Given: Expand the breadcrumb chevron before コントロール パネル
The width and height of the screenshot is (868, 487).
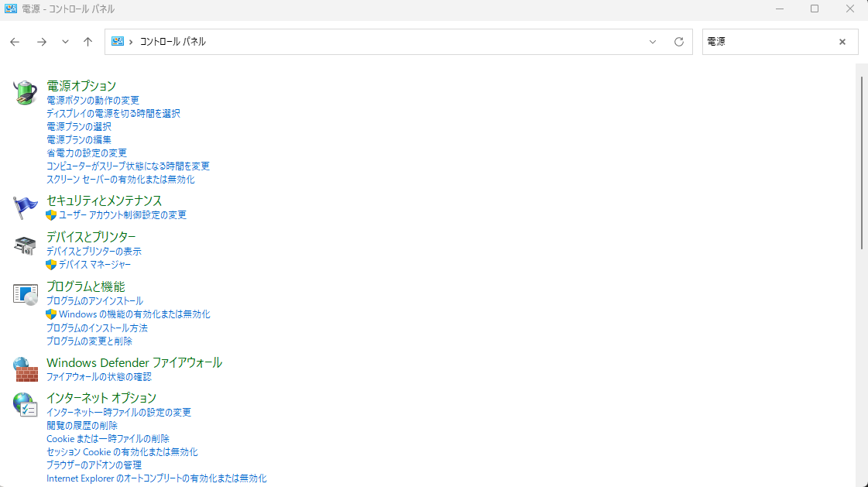Looking at the screenshot, I should 131,42.
